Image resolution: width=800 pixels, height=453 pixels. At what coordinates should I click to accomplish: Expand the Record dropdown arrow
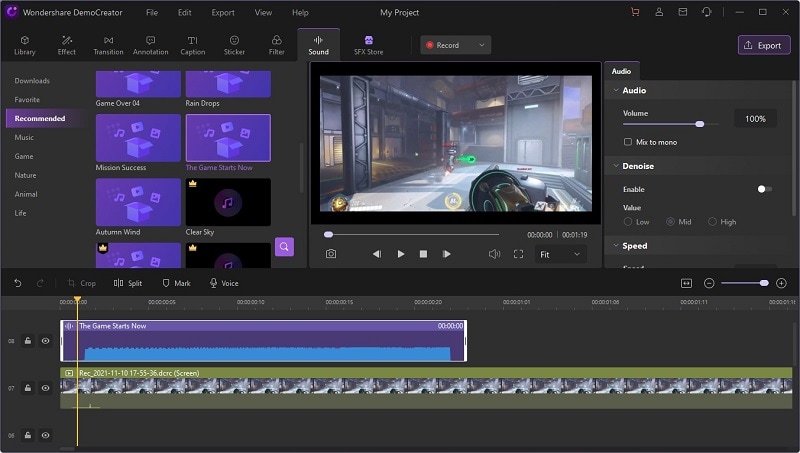(481, 45)
